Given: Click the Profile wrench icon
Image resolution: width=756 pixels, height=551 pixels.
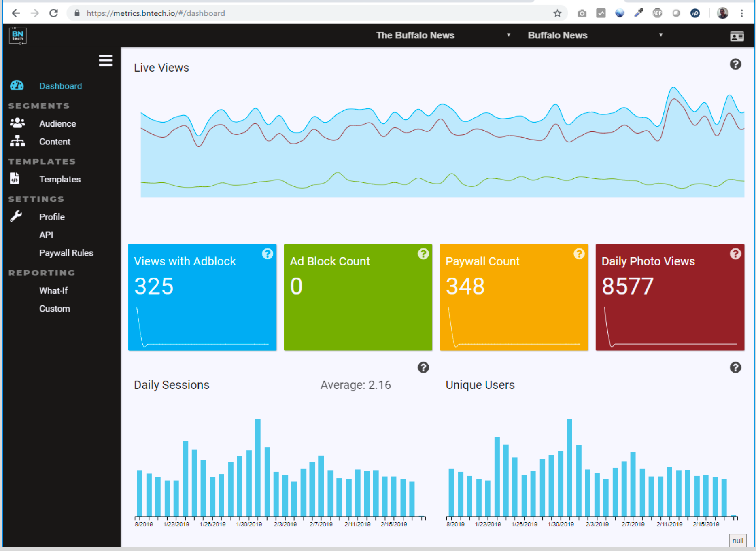Looking at the screenshot, I should coord(16,216).
